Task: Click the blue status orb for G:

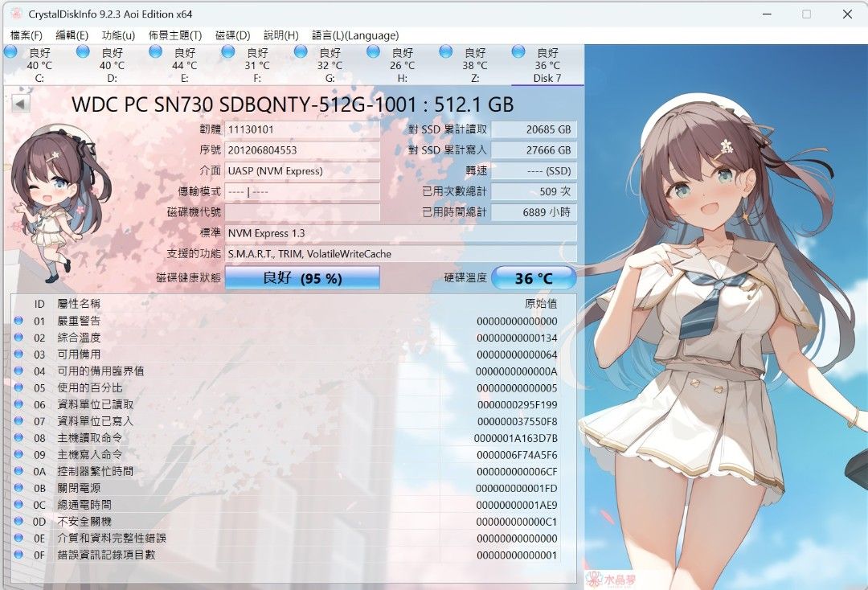Action: click(301, 51)
